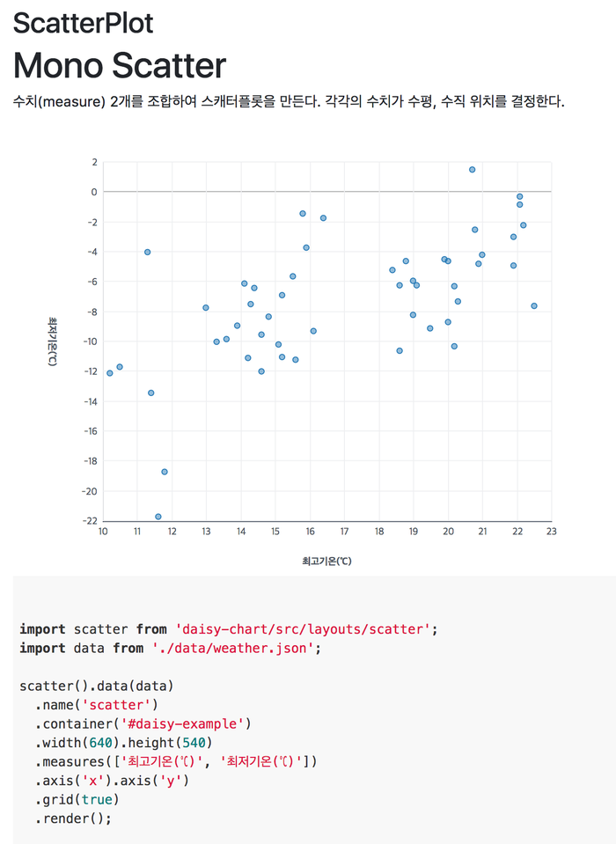Click the Mono Scatter title
The height and width of the screenshot is (844, 616).
pyautogui.click(x=119, y=65)
